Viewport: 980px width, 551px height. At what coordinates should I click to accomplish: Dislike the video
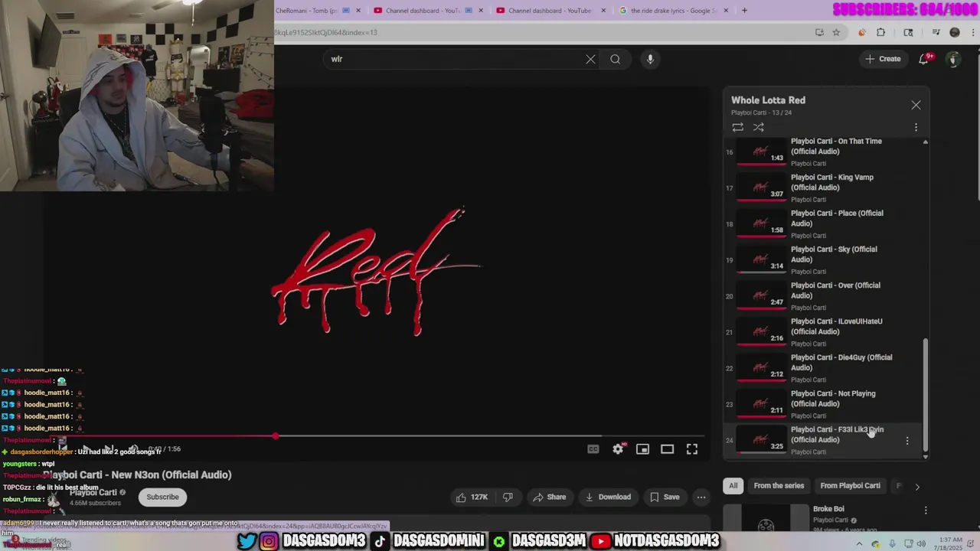point(508,497)
